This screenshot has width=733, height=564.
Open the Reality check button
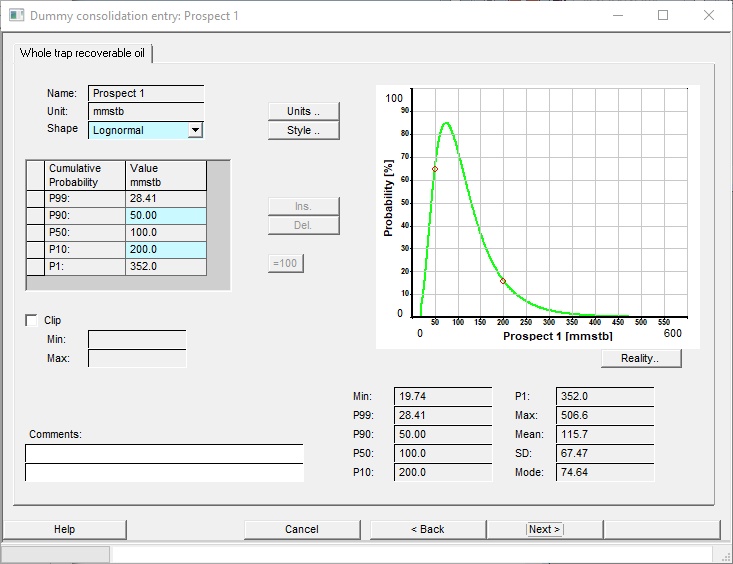pyautogui.click(x=640, y=358)
